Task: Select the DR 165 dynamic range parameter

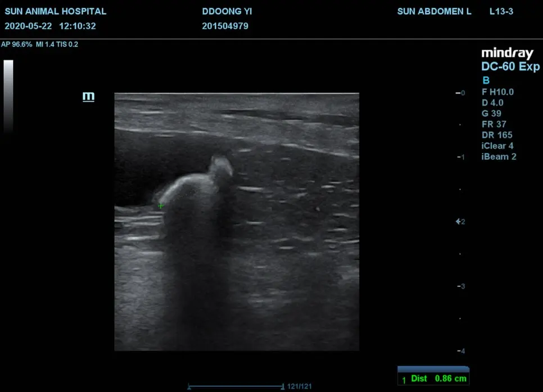Action: coord(497,135)
